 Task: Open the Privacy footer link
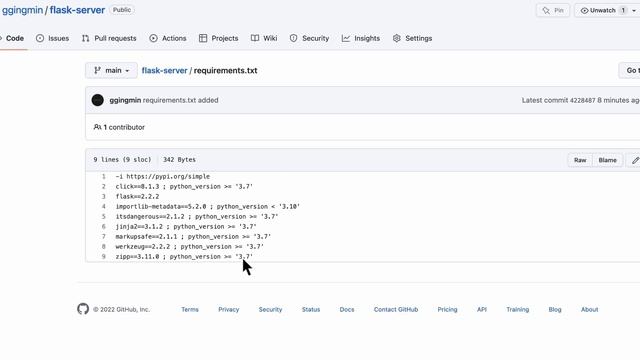pos(229,309)
